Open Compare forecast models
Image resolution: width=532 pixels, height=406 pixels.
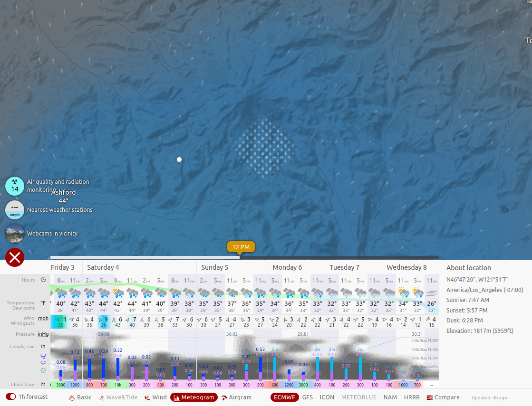[443, 397]
